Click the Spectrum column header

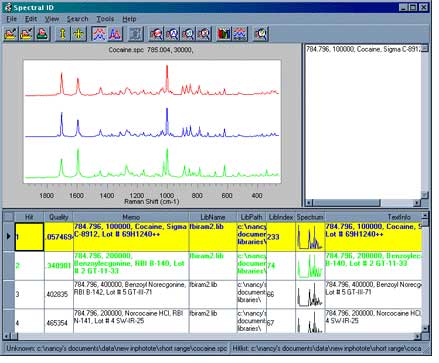coord(310,217)
